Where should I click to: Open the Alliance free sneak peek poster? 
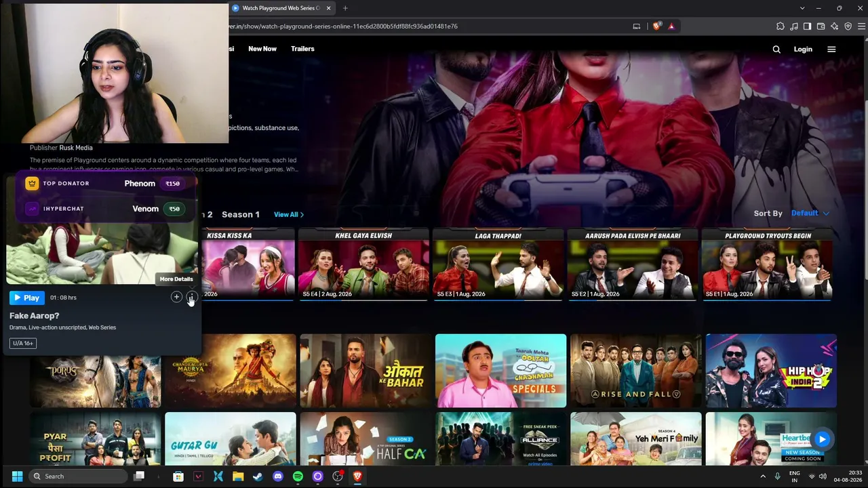pos(500,439)
